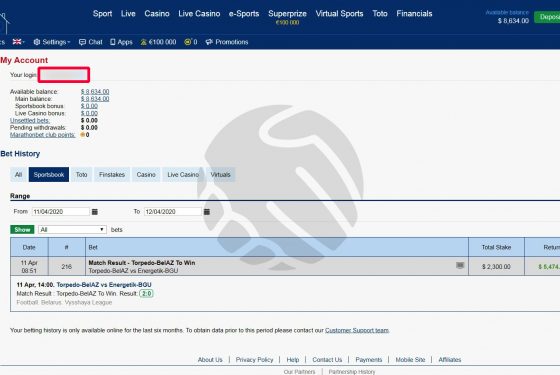Select the Toto bet history tab
Viewport: 560px width, 375px height.
[x=81, y=175]
